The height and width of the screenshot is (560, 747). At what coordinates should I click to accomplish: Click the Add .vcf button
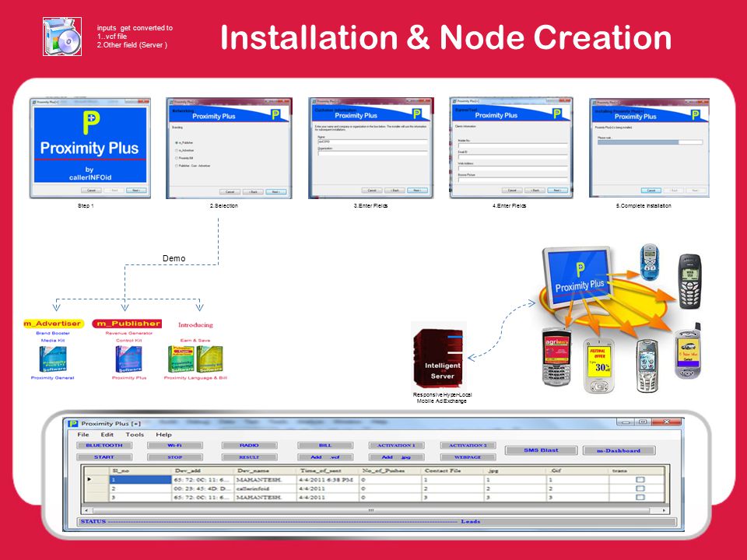tap(325, 457)
